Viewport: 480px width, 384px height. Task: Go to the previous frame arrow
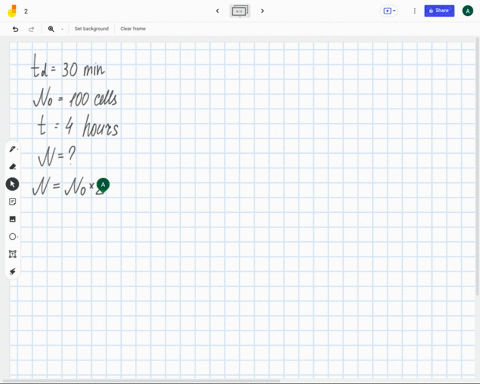[x=217, y=11]
